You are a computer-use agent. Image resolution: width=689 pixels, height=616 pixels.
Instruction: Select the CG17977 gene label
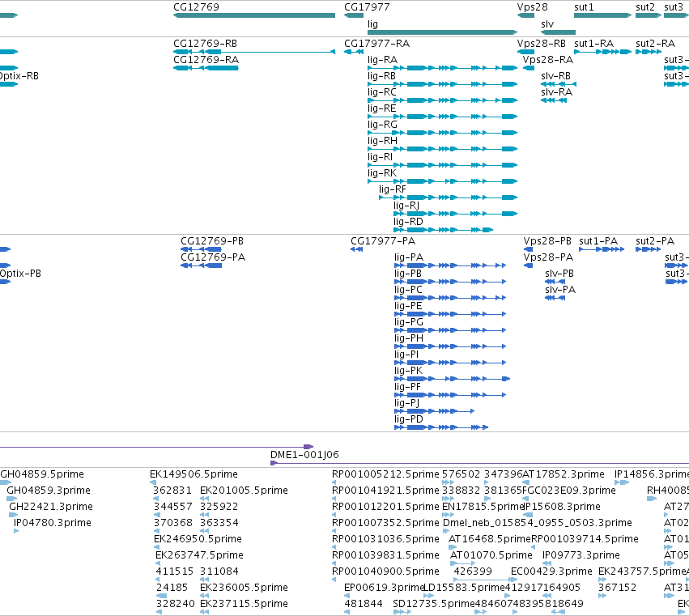click(367, 7)
